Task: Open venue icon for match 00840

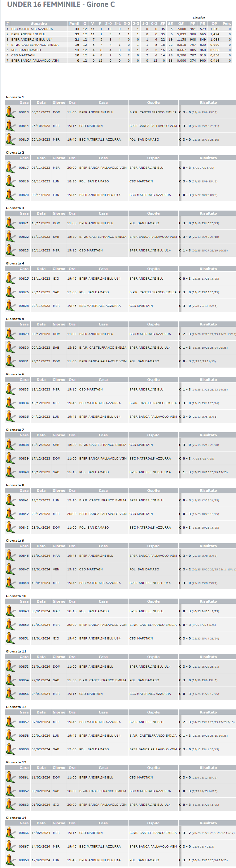Action: click(11, 472)
